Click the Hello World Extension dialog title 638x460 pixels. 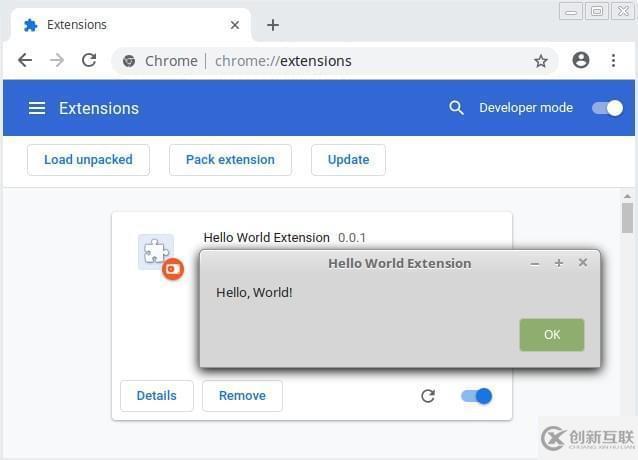point(400,263)
